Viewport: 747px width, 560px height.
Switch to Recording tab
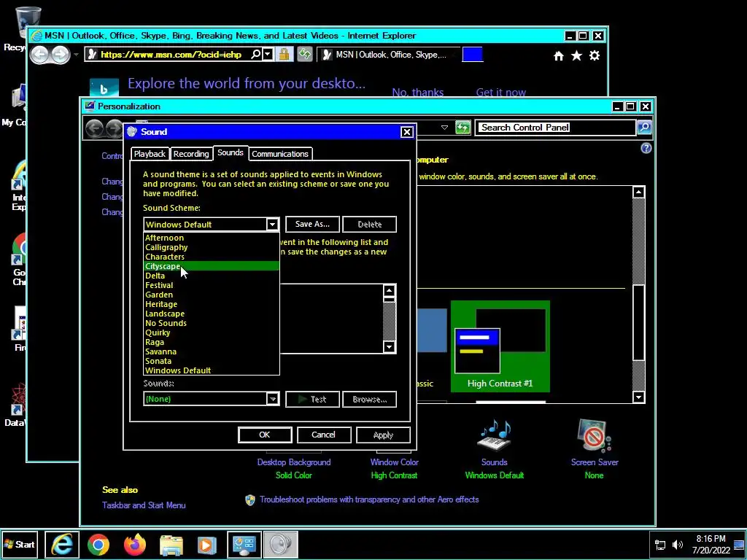tap(191, 154)
